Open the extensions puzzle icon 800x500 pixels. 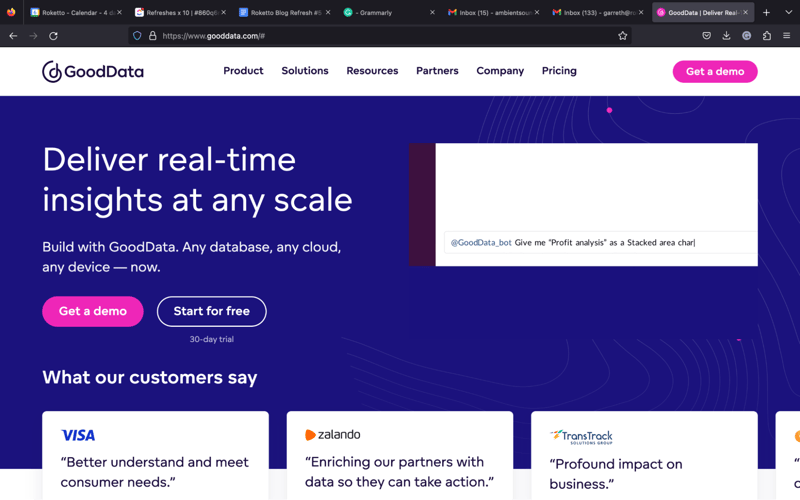click(767, 36)
